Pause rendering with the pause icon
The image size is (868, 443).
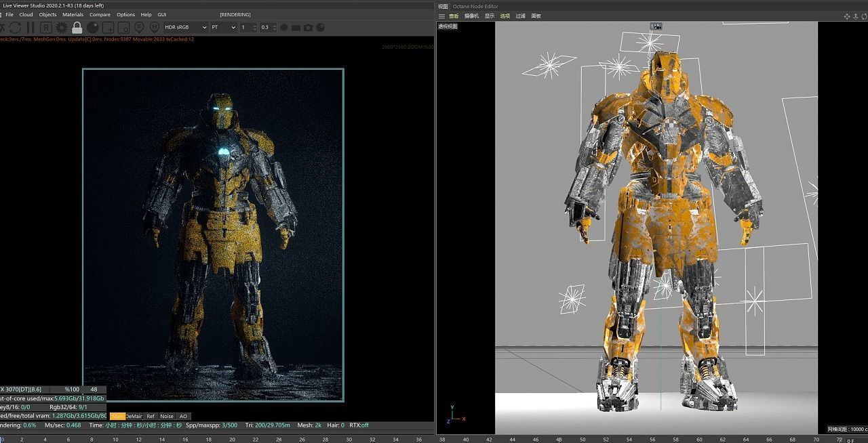point(30,28)
